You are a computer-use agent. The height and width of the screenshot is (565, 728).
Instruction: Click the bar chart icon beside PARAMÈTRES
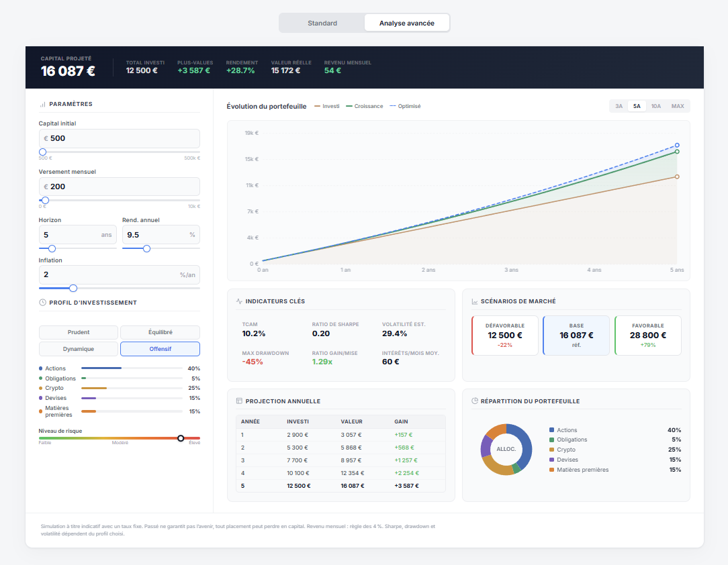click(41, 104)
